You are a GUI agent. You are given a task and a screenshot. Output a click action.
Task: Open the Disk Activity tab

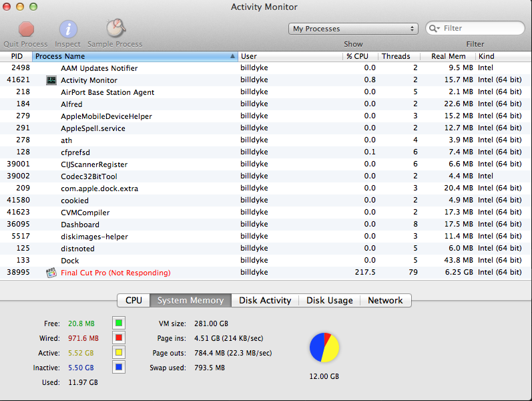pos(265,300)
